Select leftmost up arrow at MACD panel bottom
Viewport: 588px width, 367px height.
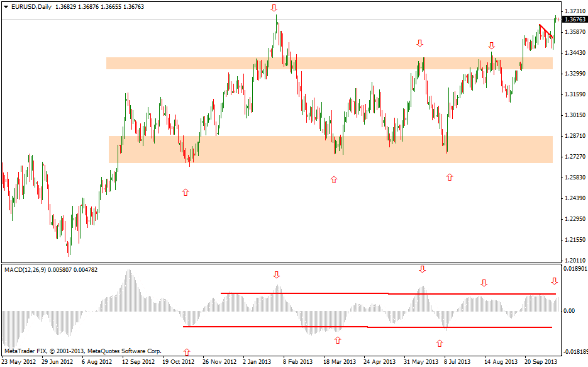(x=186, y=352)
